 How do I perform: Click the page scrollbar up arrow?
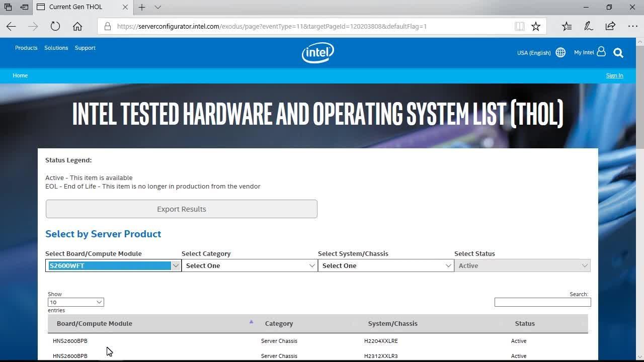pyautogui.click(x=639, y=42)
